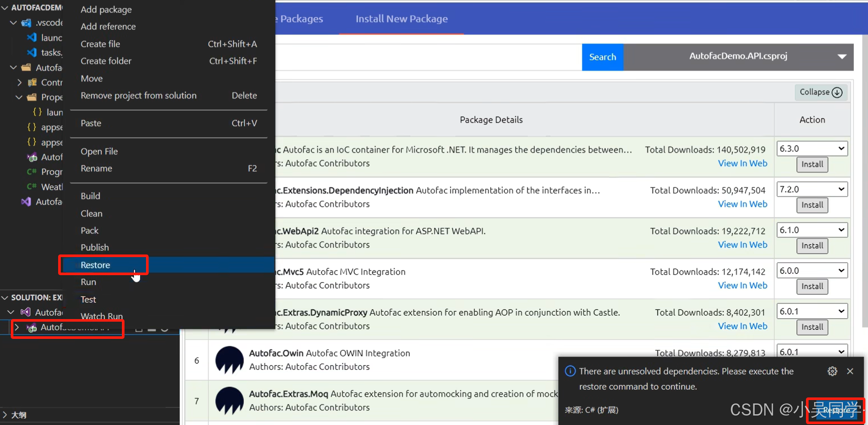The image size is (868, 425).
Task: Expand the Controllers folder chevron
Action: [x=19, y=82]
